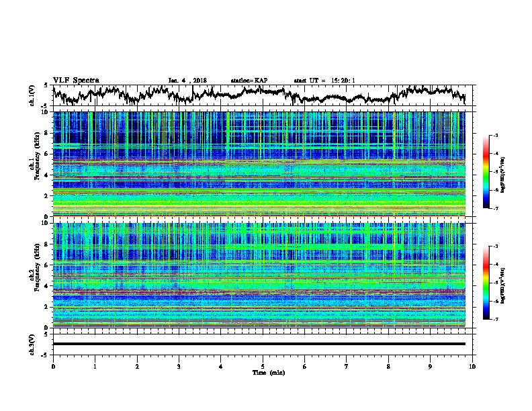Click the "ch.3(V)" axis label
The width and height of the screenshot is (532, 411).
pos(32,345)
